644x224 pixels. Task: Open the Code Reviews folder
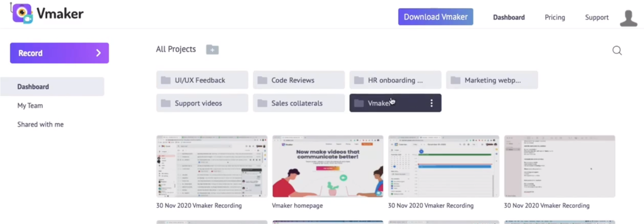tap(298, 80)
